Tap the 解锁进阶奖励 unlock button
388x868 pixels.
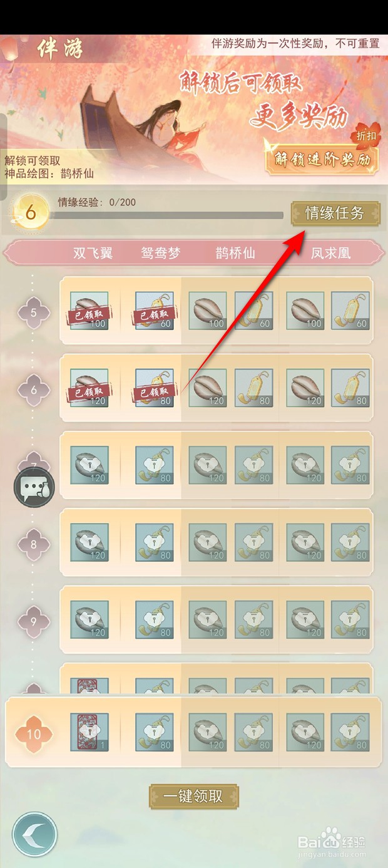322,159
